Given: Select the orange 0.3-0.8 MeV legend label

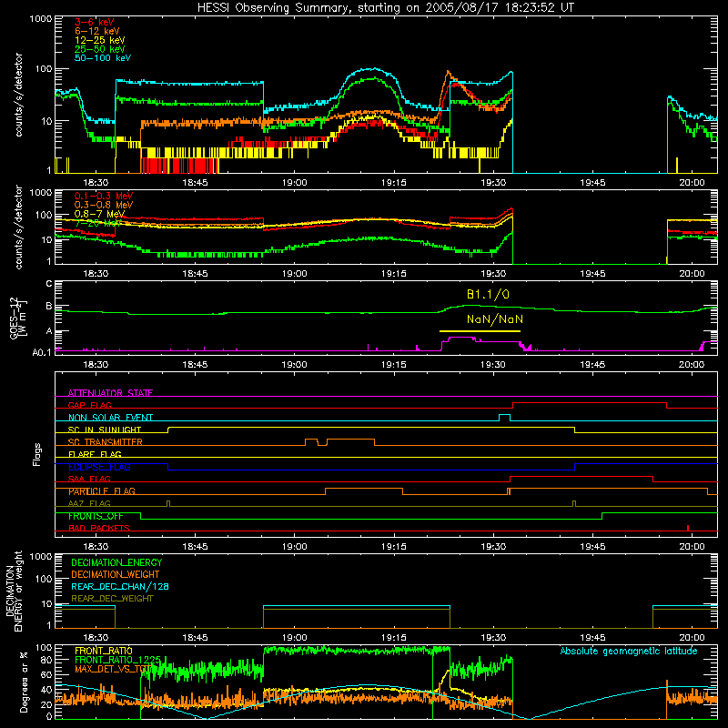Looking at the screenshot, I should [x=103, y=205].
